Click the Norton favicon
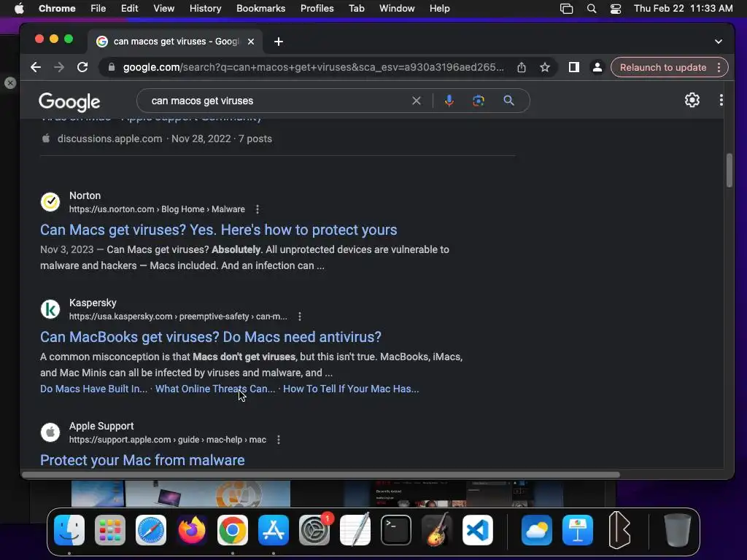Screen dimensions: 747x560 click(50, 202)
